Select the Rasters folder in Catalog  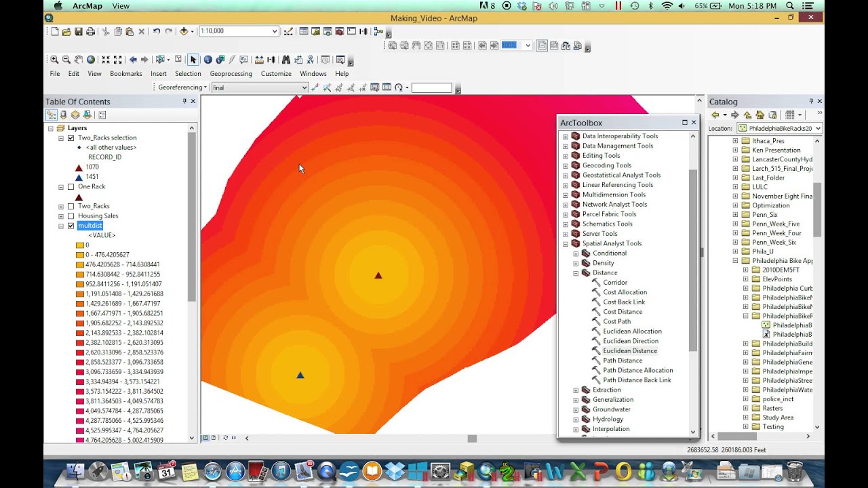pos(772,409)
